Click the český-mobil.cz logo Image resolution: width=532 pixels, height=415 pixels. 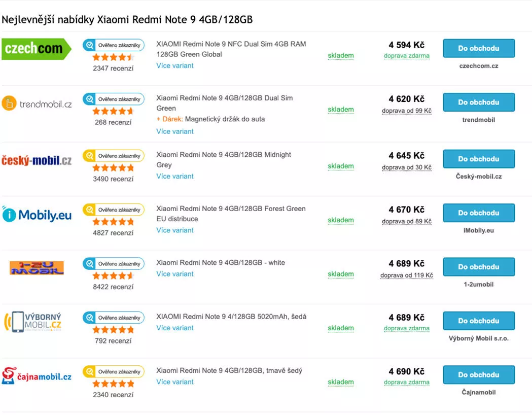(x=37, y=160)
